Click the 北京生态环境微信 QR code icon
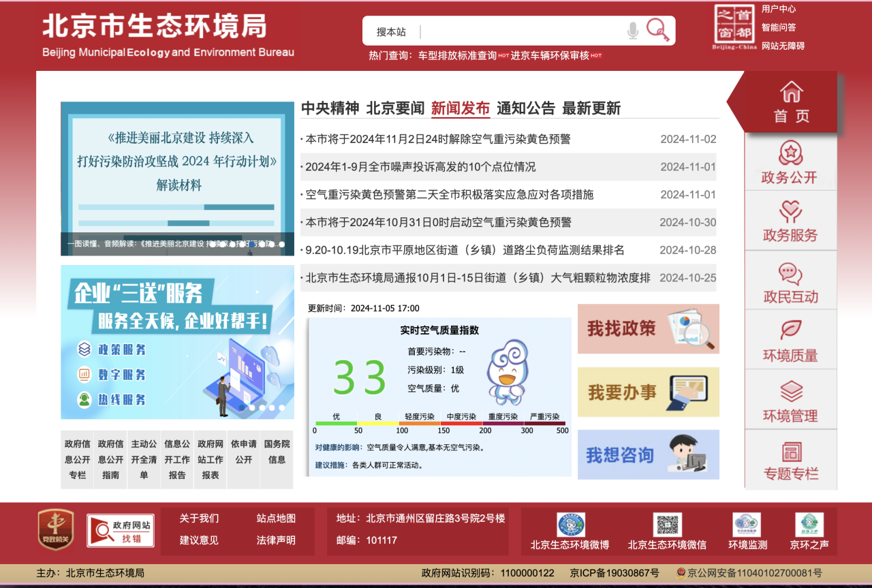This screenshot has width=872, height=588. (x=667, y=525)
